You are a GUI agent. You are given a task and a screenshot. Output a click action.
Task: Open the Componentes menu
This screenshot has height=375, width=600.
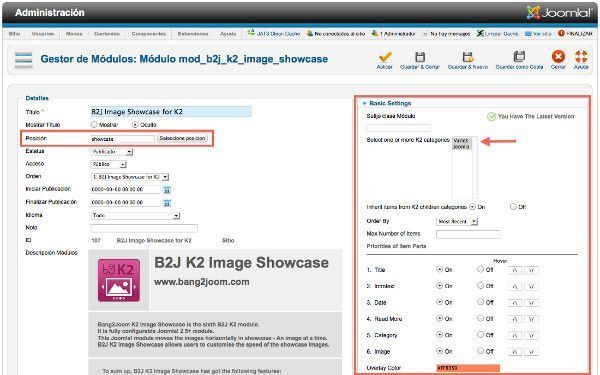[149, 34]
